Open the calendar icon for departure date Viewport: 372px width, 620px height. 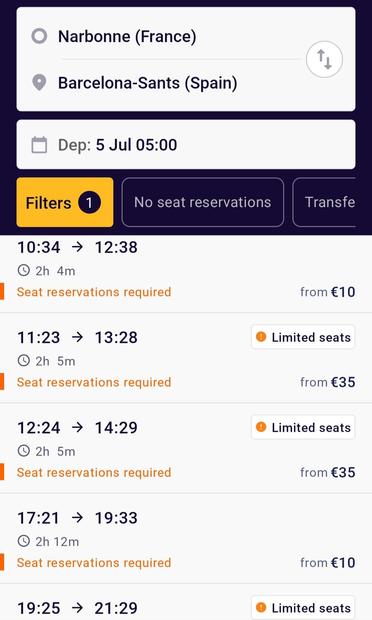(x=39, y=145)
